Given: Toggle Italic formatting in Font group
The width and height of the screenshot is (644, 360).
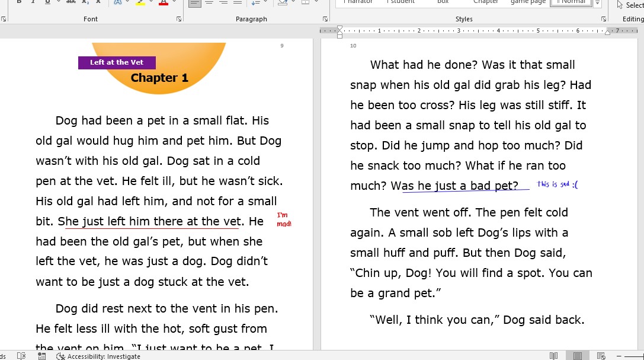Looking at the screenshot, I should (x=33, y=2).
